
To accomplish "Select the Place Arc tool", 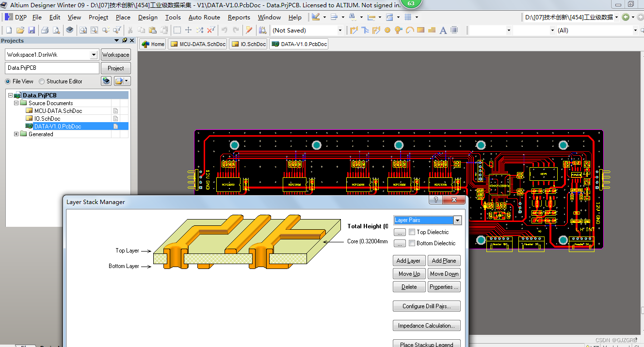I will coord(409,30).
